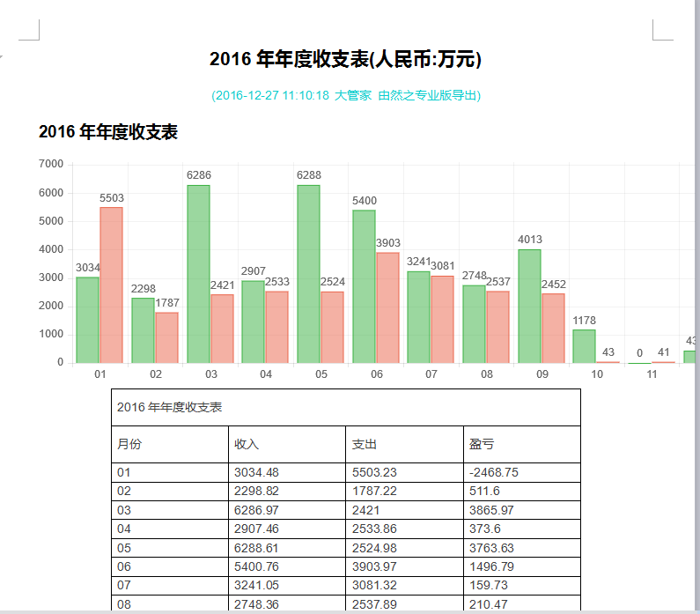The width and height of the screenshot is (700, 614).
Task: Click the 盈亏 column header
Action: [522, 444]
